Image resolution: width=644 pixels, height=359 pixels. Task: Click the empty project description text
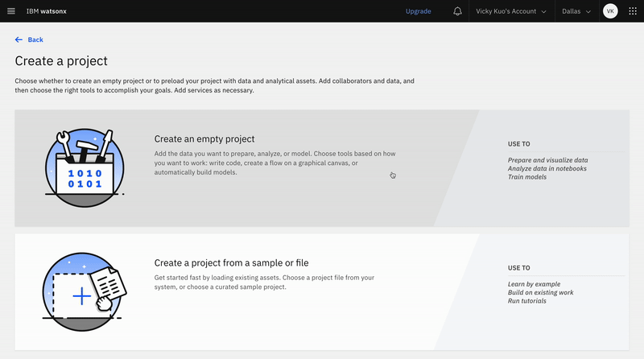point(275,163)
